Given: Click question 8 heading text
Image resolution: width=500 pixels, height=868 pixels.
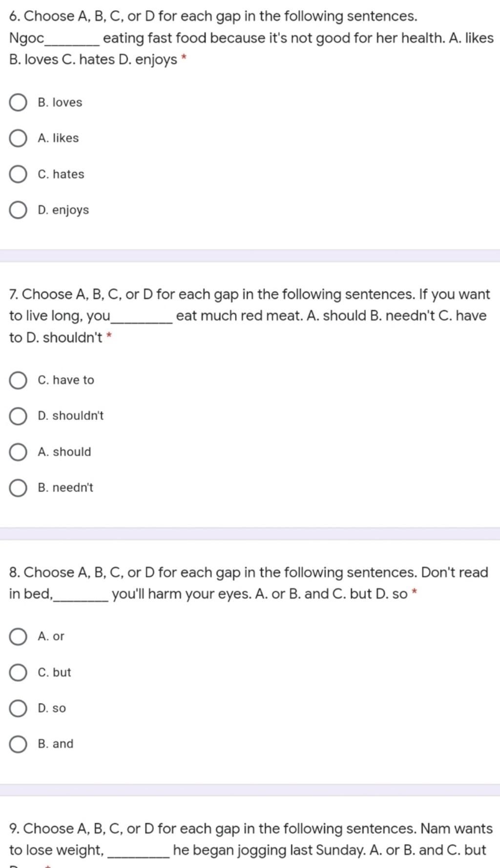Looking at the screenshot, I should pyautogui.click(x=249, y=583).
